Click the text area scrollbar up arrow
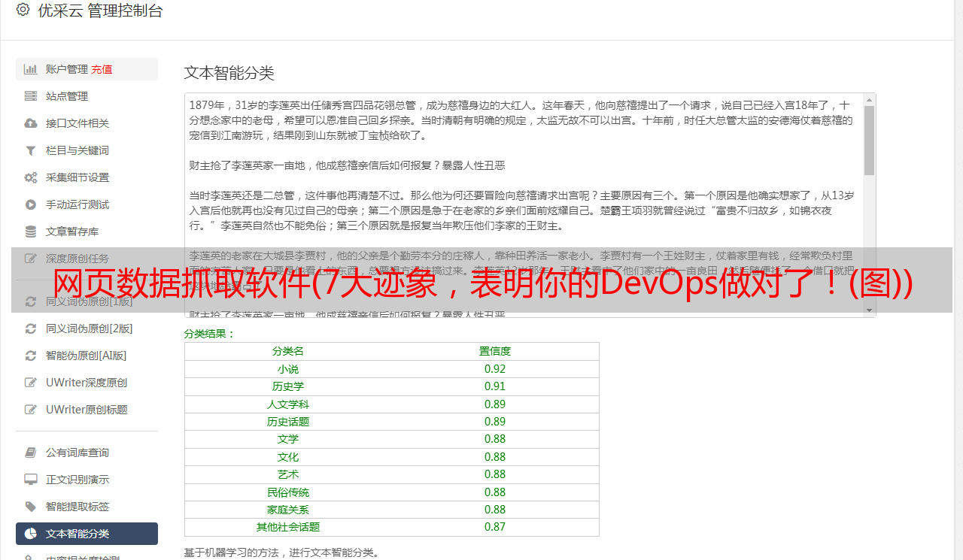 tap(869, 100)
